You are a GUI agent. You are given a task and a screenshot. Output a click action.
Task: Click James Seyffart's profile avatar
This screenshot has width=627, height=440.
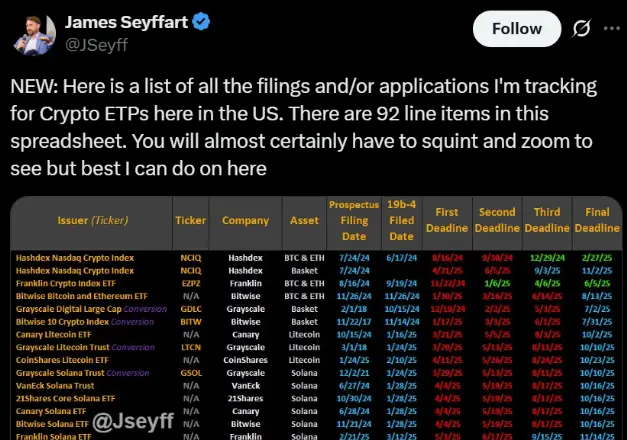tap(34, 35)
